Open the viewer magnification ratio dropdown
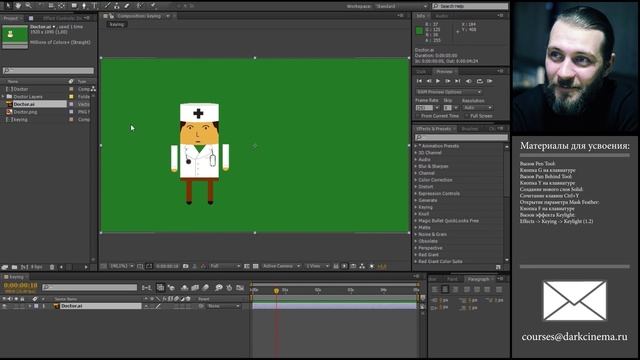Image resolution: width=640 pixels, height=360 pixels. coord(122,266)
